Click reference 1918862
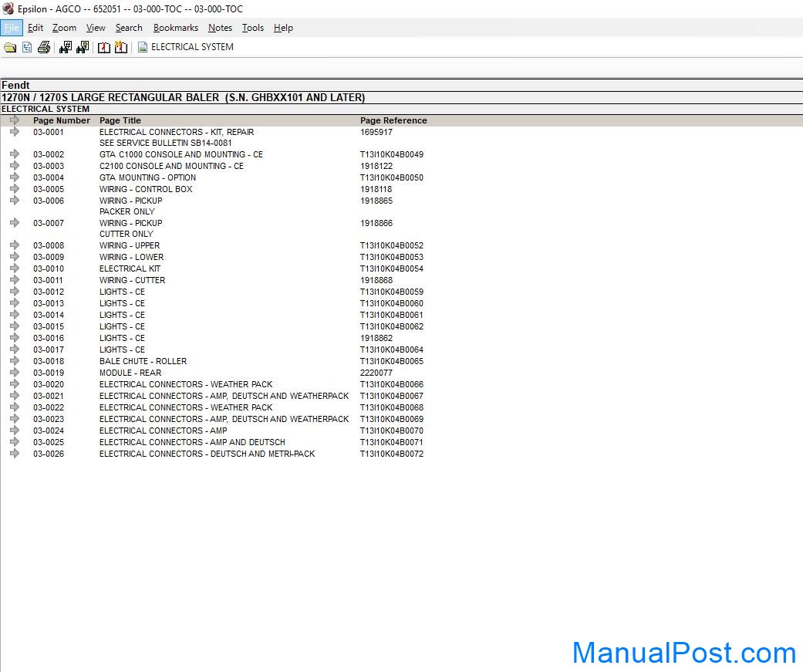This screenshot has height=672, width=803. pos(376,338)
